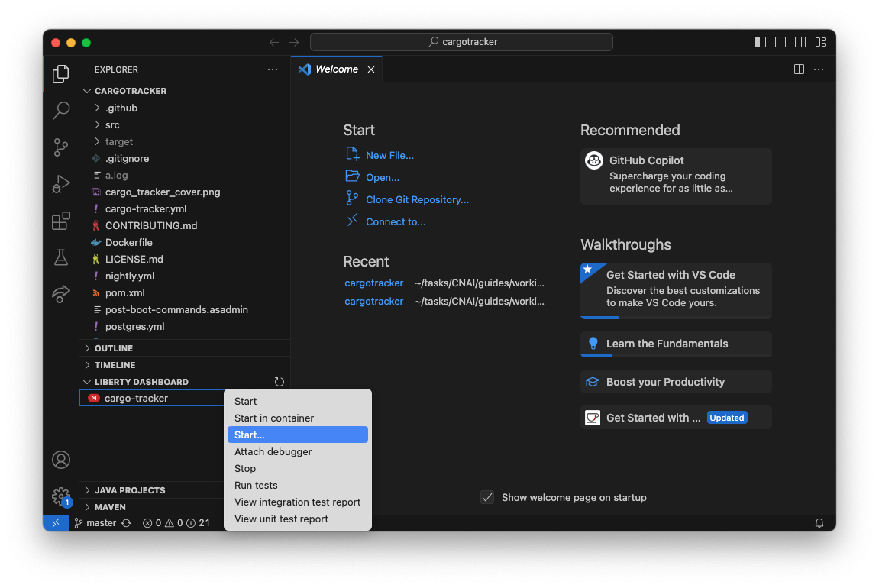This screenshot has width=879, height=588.
Task: Toggle the bottom panel layout button
Action: click(x=780, y=42)
